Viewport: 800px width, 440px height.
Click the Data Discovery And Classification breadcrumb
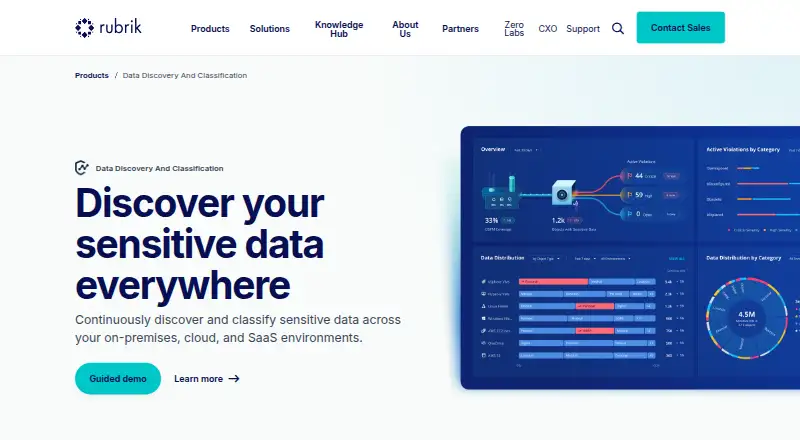click(185, 76)
